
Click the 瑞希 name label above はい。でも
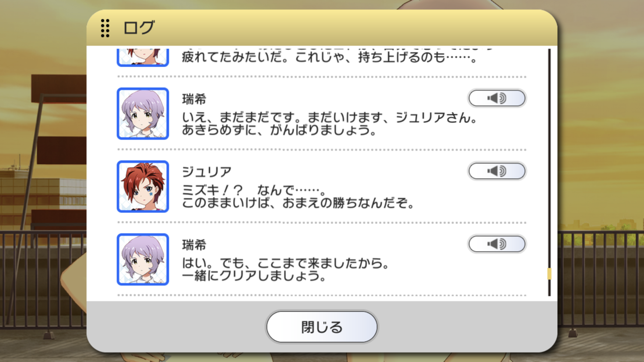pos(194,245)
